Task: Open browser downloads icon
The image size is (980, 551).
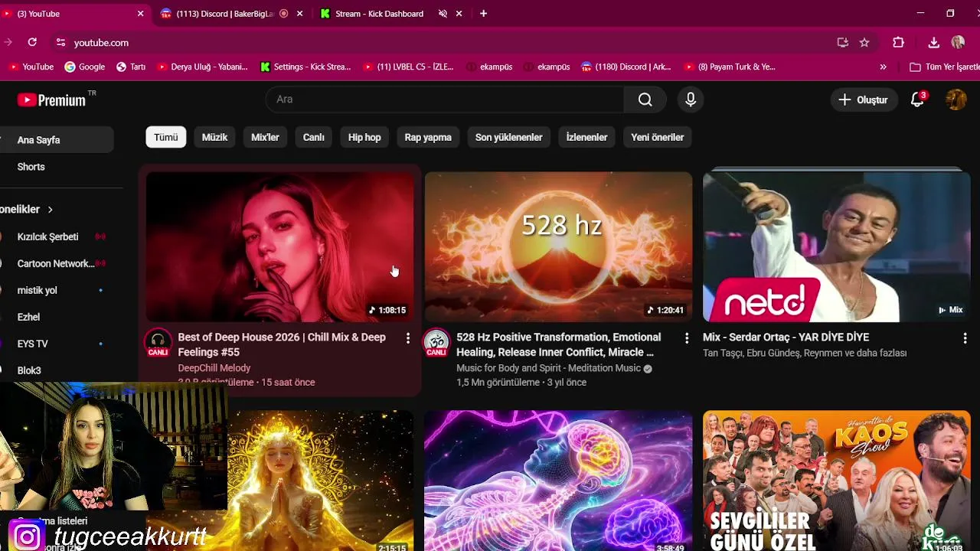Action: point(933,43)
